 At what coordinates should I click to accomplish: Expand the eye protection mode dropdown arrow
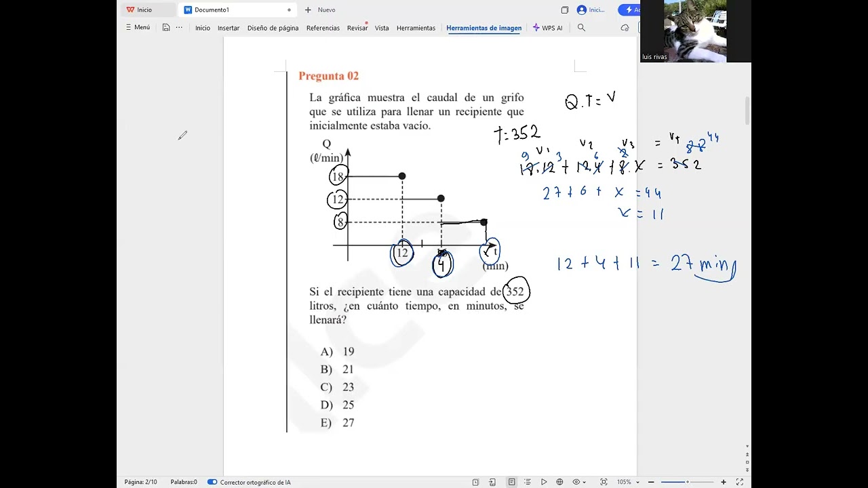pos(585,483)
